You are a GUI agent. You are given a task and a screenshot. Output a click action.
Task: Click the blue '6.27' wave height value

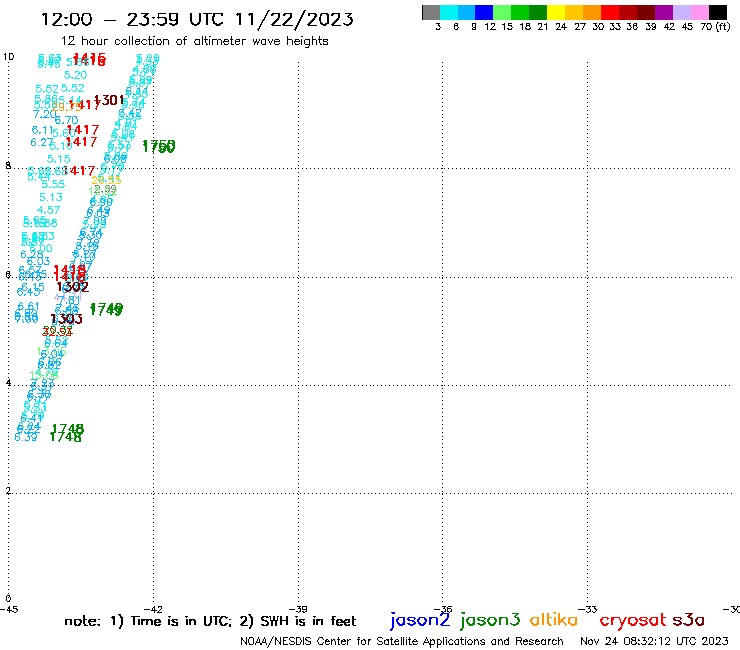tap(42, 142)
